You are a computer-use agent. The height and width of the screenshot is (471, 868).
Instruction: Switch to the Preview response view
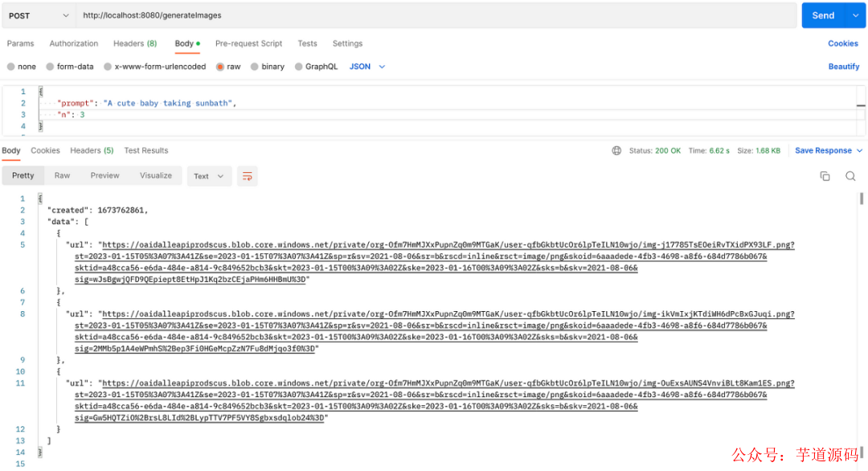[104, 175]
